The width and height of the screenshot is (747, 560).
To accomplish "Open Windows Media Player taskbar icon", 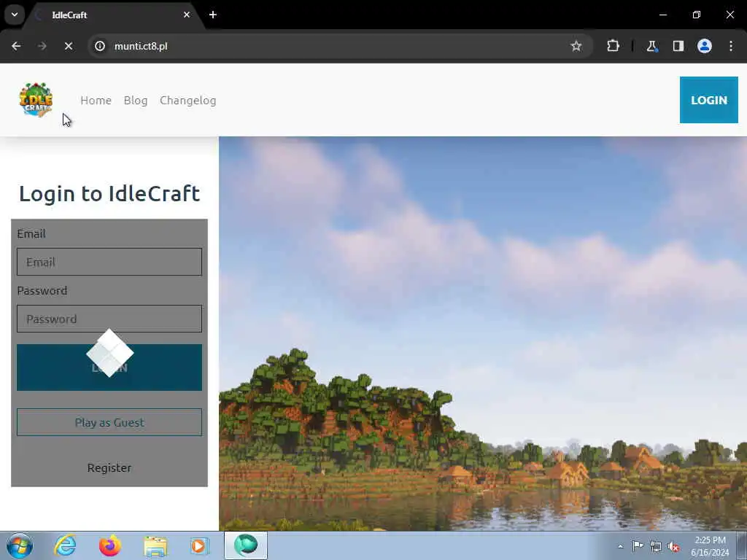I will (200, 545).
